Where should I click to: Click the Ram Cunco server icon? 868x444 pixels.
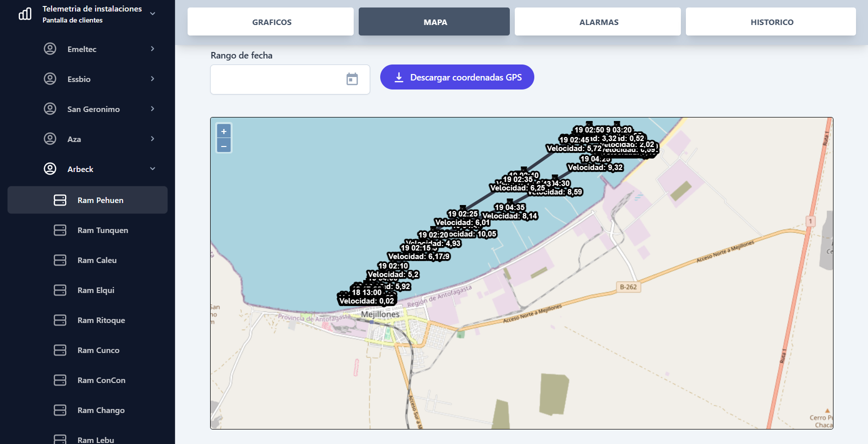[60, 350]
